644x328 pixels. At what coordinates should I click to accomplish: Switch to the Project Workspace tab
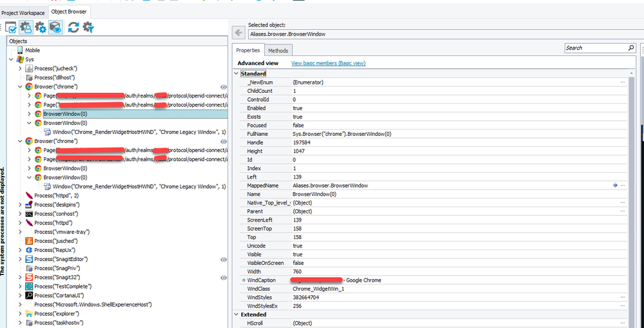tap(23, 13)
